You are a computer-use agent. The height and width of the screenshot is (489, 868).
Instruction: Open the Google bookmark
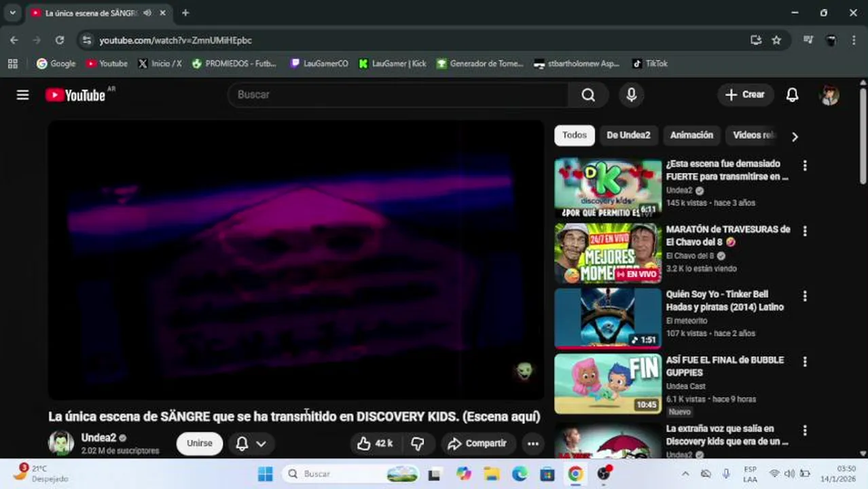tap(56, 63)
